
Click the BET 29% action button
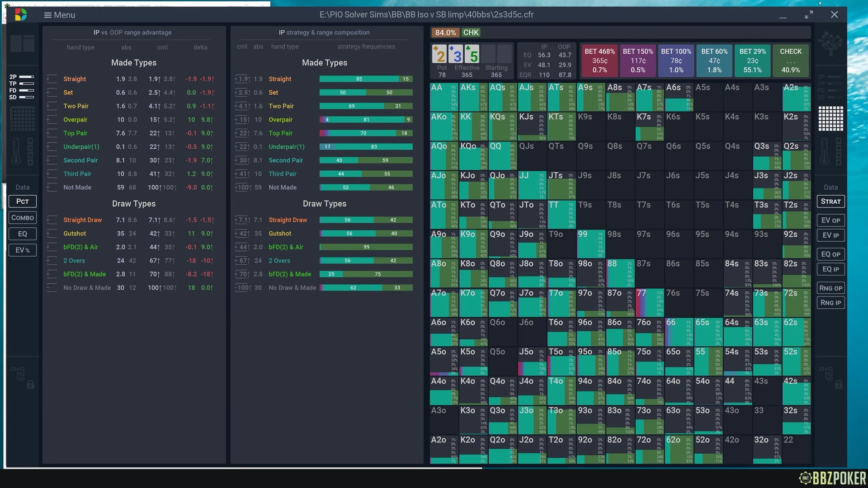pos(752,61)
